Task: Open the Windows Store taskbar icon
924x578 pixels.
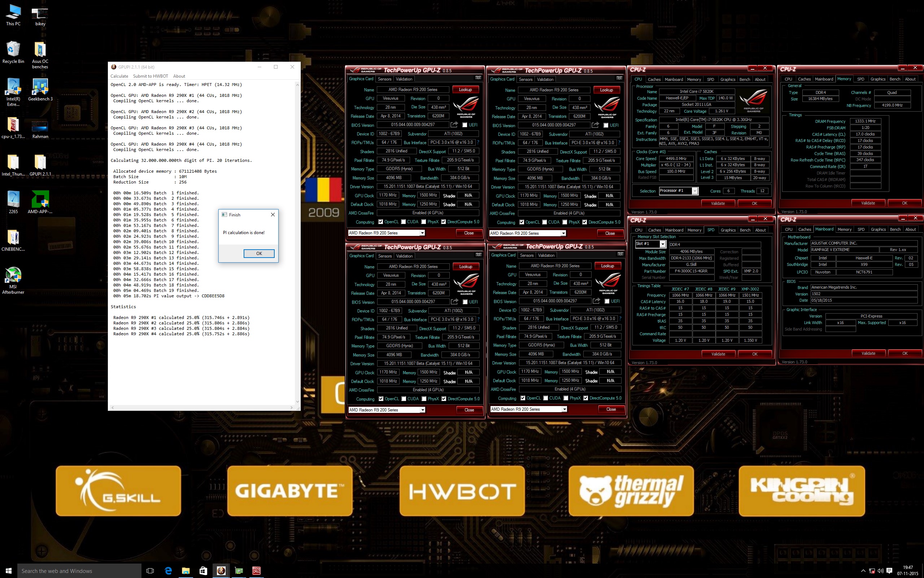Action: [x=203, y=570]
